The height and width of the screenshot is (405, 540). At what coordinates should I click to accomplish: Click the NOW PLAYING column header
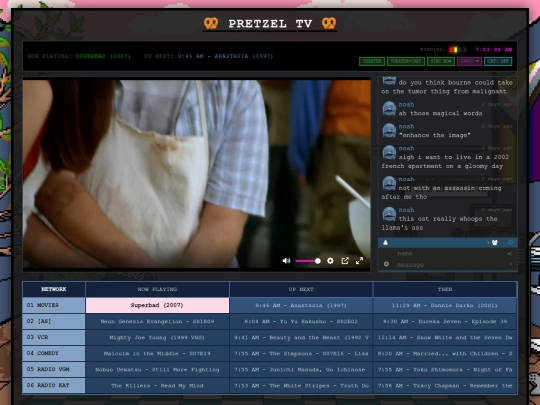click(x=157, y=289)
